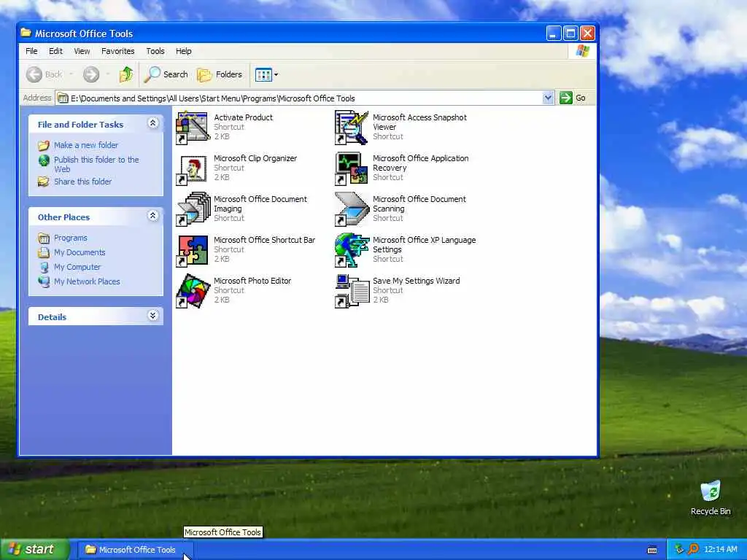Click the magnifier icon in system tray
Viewport: 747px width, 560px height.
(x=693, y=550)
